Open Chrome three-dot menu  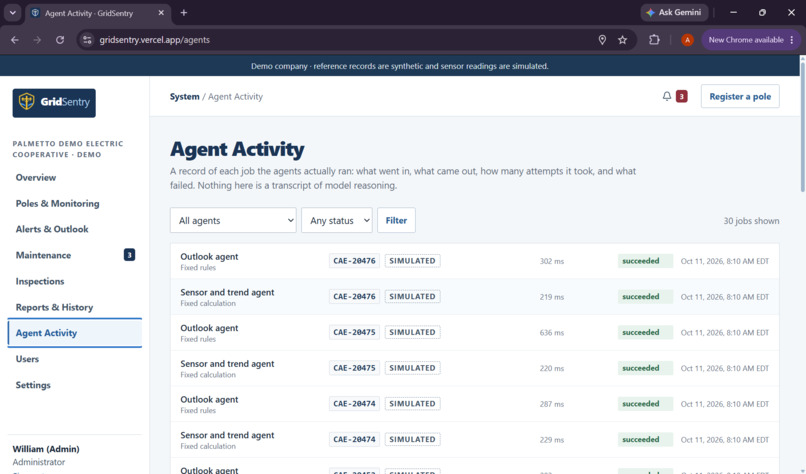tap(792, 40)
